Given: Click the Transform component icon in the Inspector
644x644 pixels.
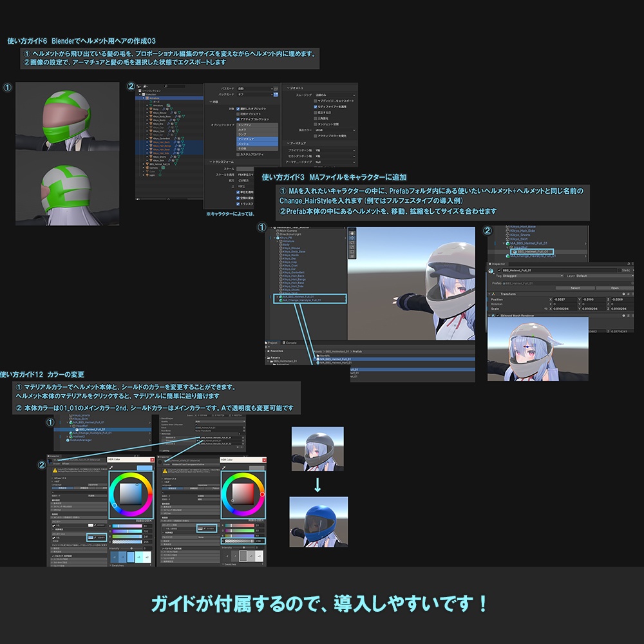Looking at the screenshot, I should pos(493,294).
